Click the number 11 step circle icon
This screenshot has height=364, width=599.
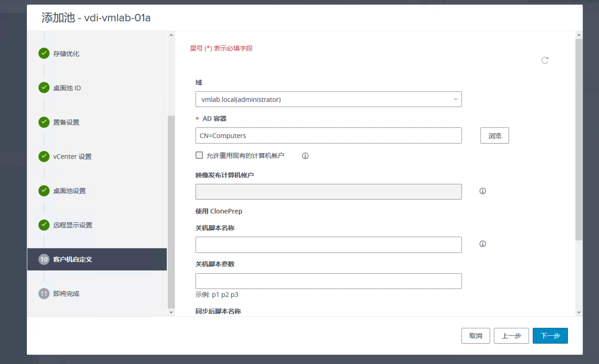44,294
